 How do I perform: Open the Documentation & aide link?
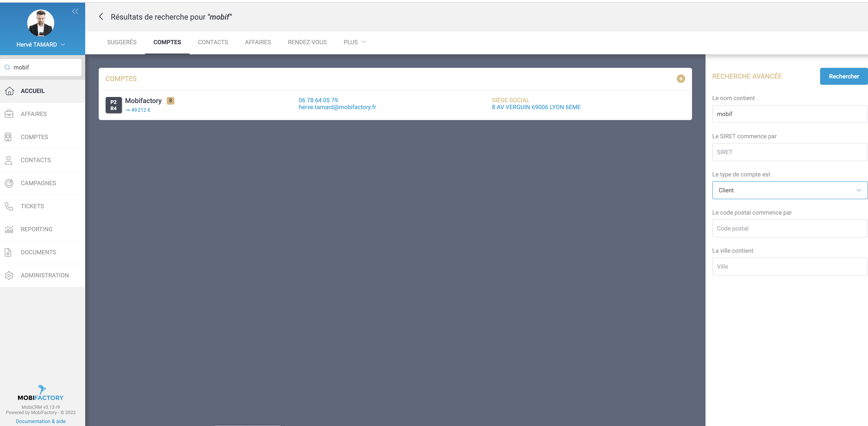coord(41,421)
